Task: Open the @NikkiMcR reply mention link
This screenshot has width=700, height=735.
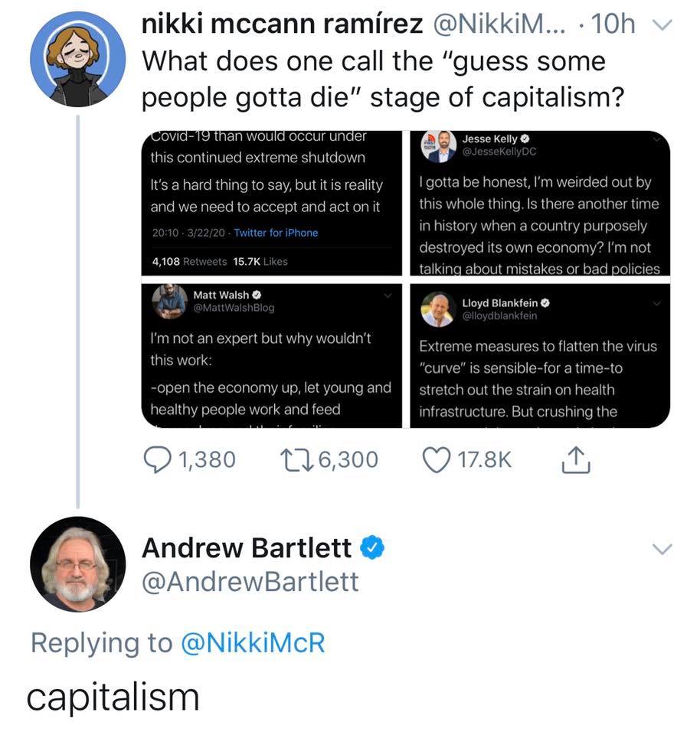Action: (253, 642)
